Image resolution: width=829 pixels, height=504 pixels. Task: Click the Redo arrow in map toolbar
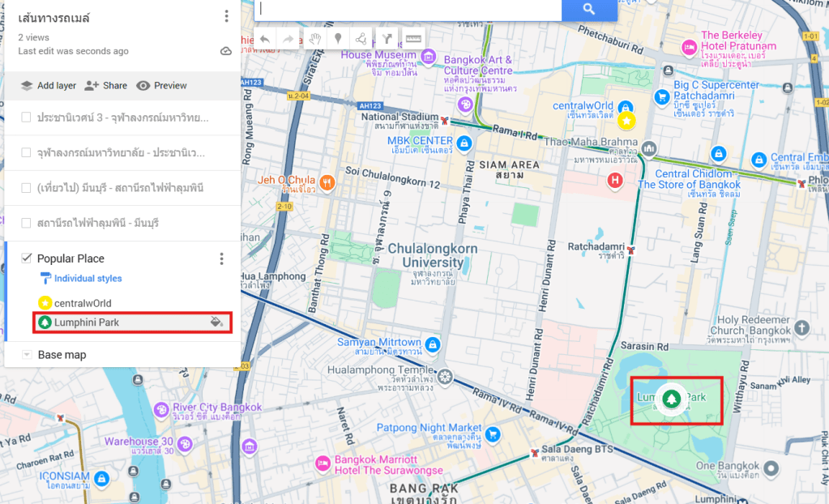[288, 38]
